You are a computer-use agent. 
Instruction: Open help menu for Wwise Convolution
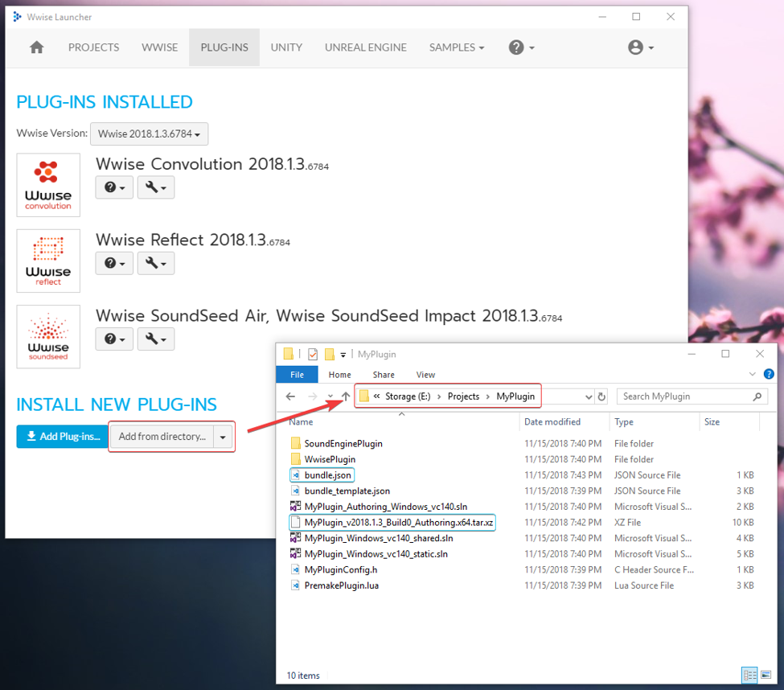tap(114, 187)
